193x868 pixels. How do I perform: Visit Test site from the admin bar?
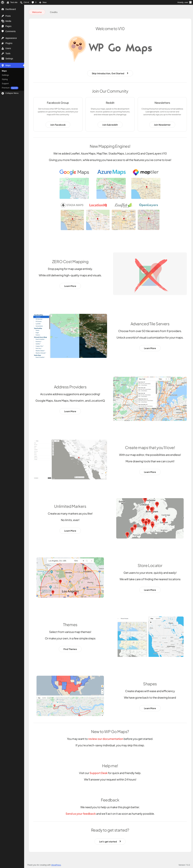pos(12,2)
